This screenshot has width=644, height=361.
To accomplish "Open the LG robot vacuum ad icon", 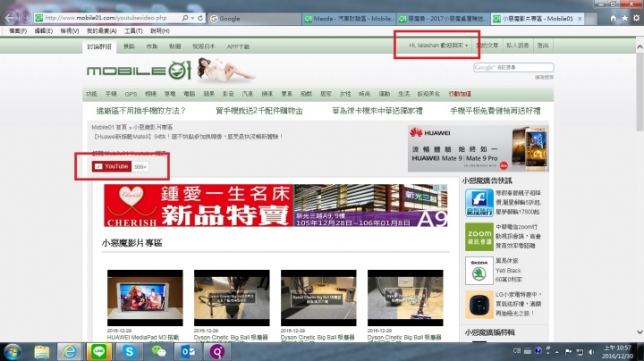I will pos(479,305).
